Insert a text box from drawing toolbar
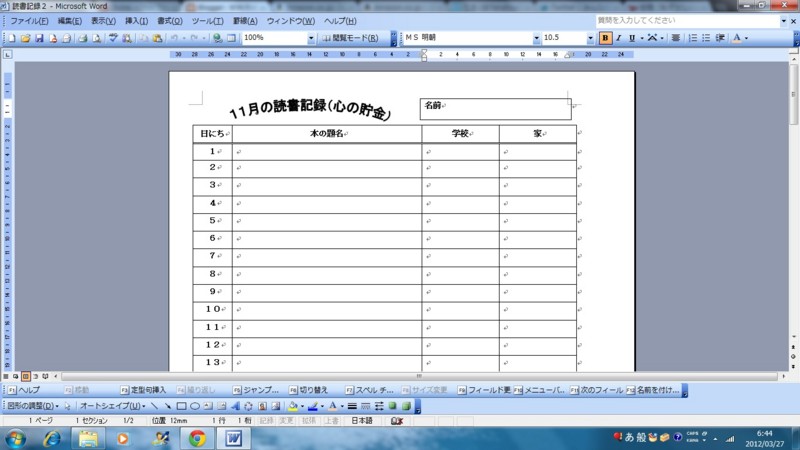800x450 pixels. [208, 406]
